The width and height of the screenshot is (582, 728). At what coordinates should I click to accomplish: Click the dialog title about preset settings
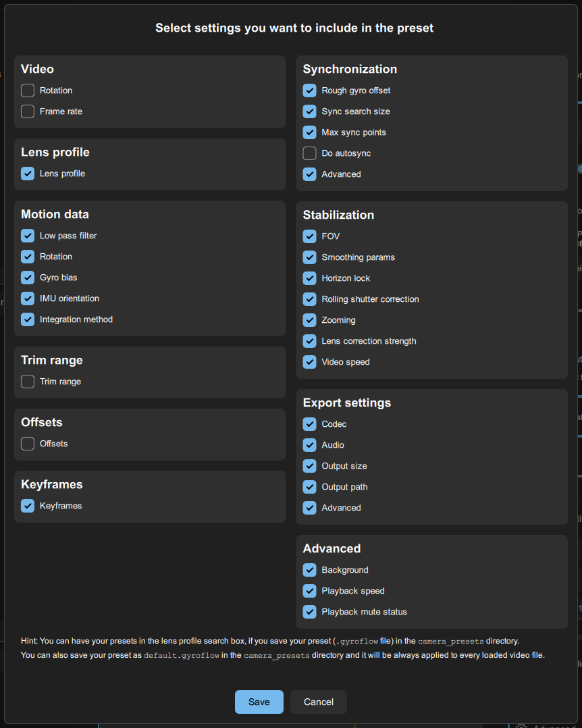click(294, 28)
